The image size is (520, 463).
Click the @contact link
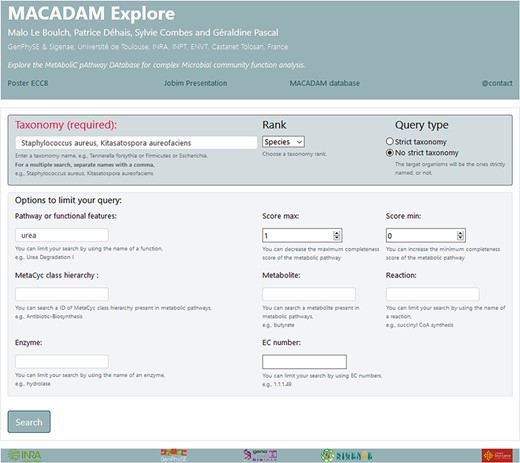click(497, 83)
